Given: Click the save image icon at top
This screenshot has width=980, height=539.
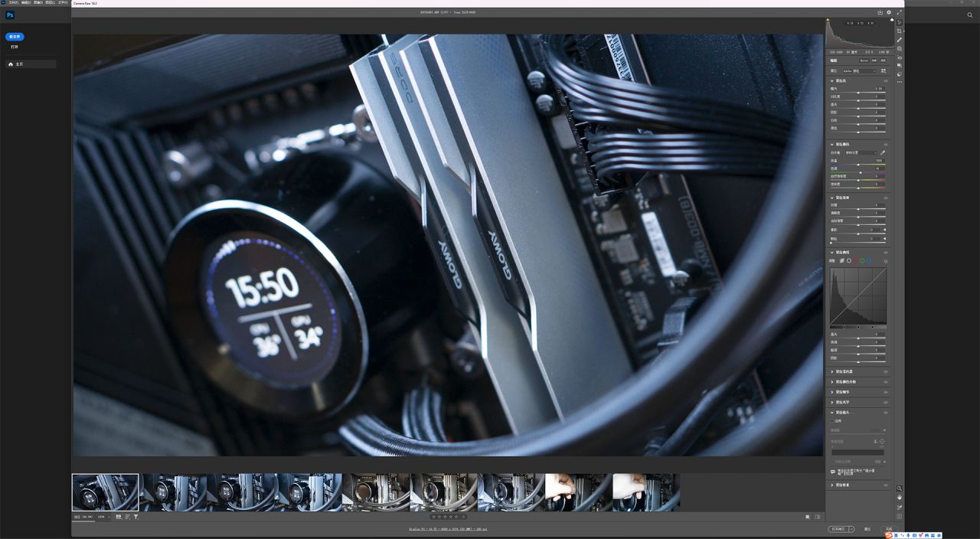Looking at the screenshot, I should tap(880, 12).
